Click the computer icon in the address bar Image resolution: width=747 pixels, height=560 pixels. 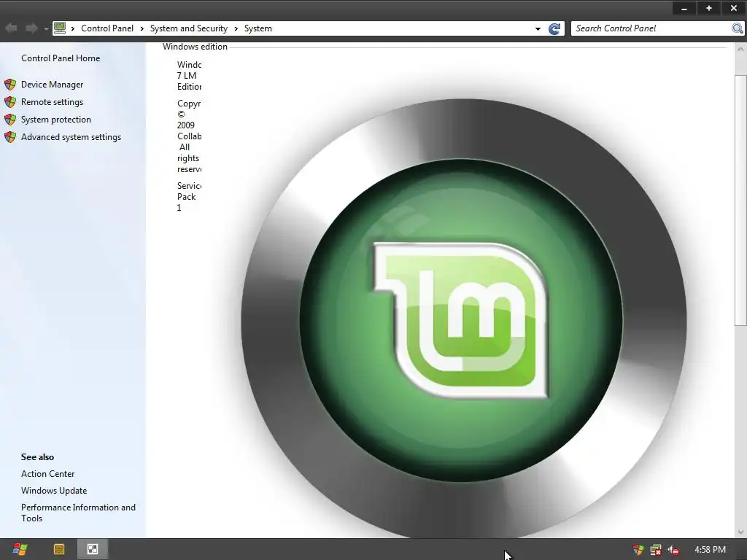pyautogui.click(x=60, y=28)
